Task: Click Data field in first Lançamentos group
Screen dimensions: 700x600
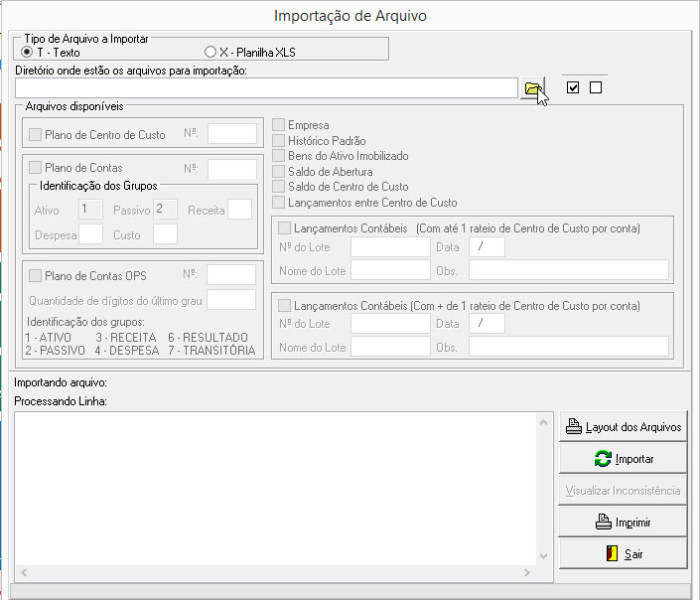Action: [x=488, y=247]
